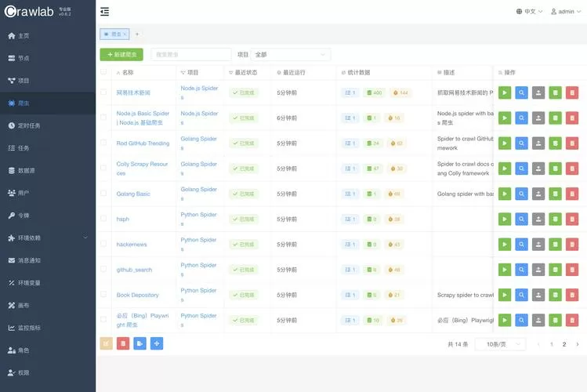Check the github_search row checkbox
Screen dimensions: 587x392
tap(103, 269)
